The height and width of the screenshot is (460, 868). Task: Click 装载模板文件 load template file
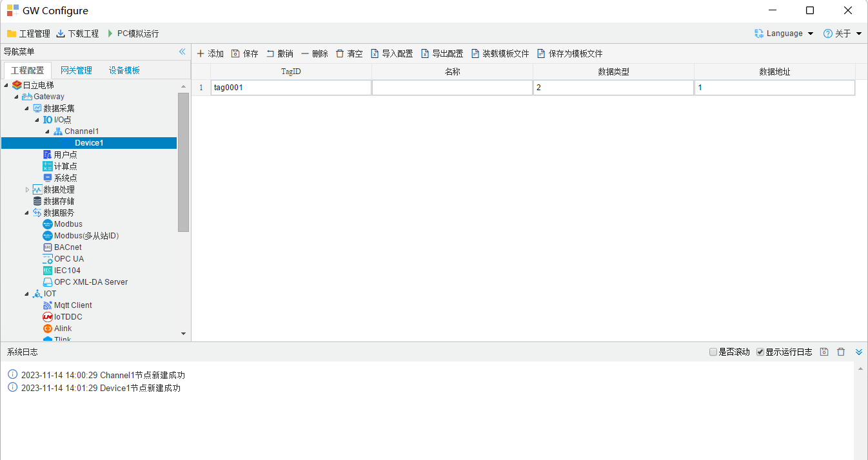pyautogui.click(x=500, y=53)
